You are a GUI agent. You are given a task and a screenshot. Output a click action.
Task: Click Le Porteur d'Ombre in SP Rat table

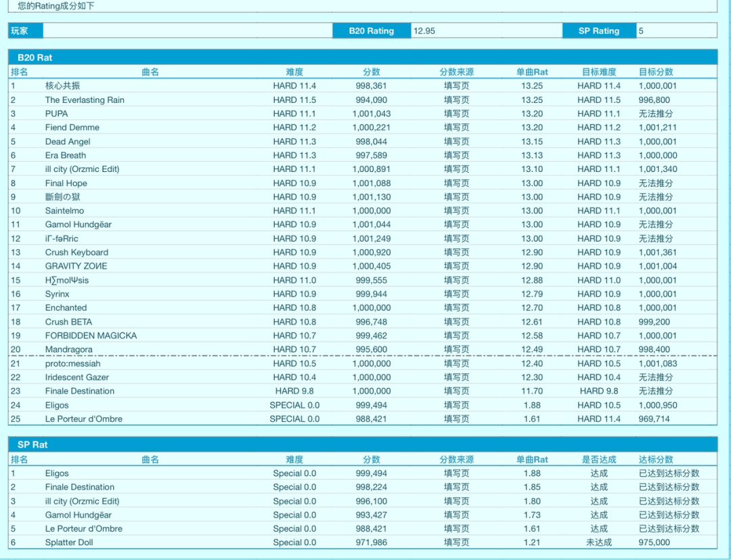84,529
